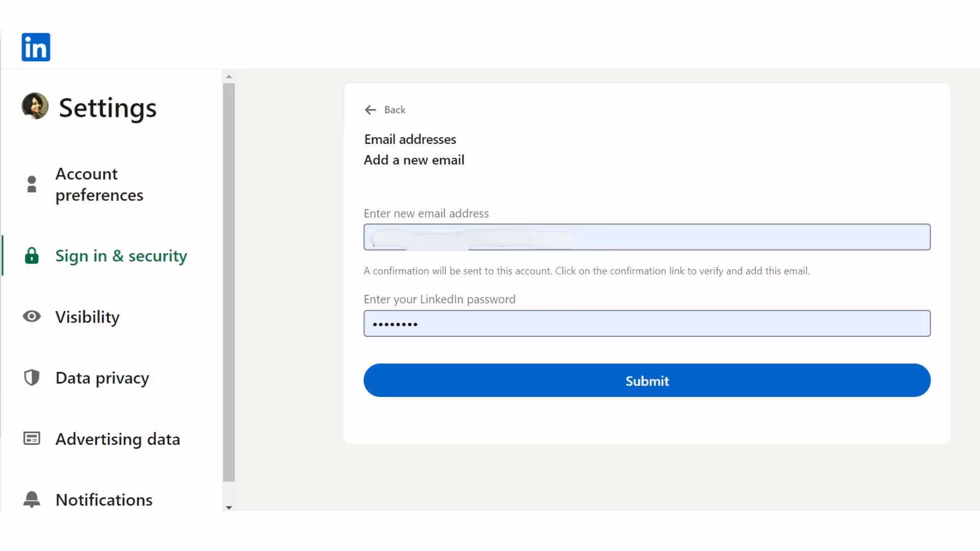Click the new email address input field
Screen dimensions: 980x551
coord(647,237)
